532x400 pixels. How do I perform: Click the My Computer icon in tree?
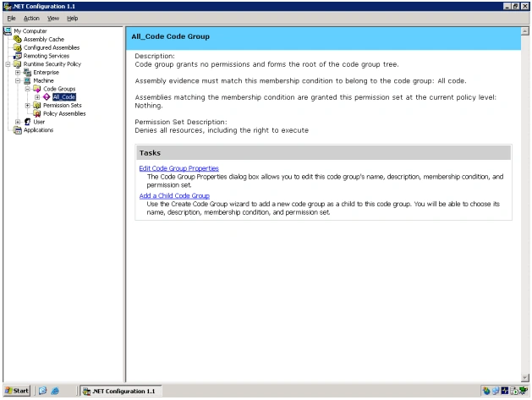[x=8, y=31]
